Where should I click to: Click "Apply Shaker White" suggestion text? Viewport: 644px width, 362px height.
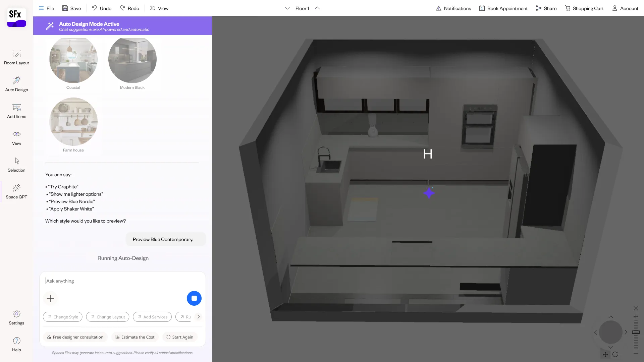coord(71,209)
